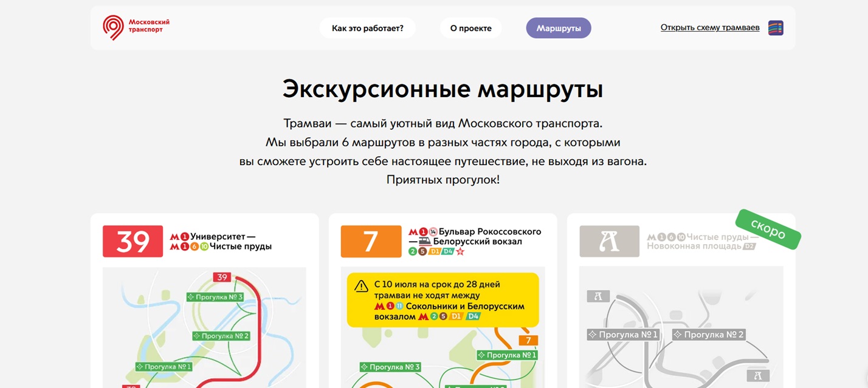This screenshot has width=868, height=388.
Task: Select Прогулка № 2 on route 39 map
Action: pos(221,336)
